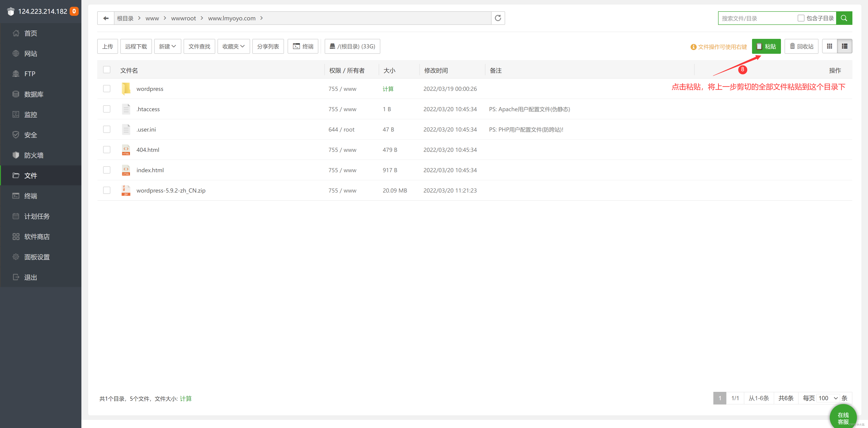Expand chevron after www.lmyoyo.com in path
Screen dimensions: 868x428
click(x=261, y=18)
